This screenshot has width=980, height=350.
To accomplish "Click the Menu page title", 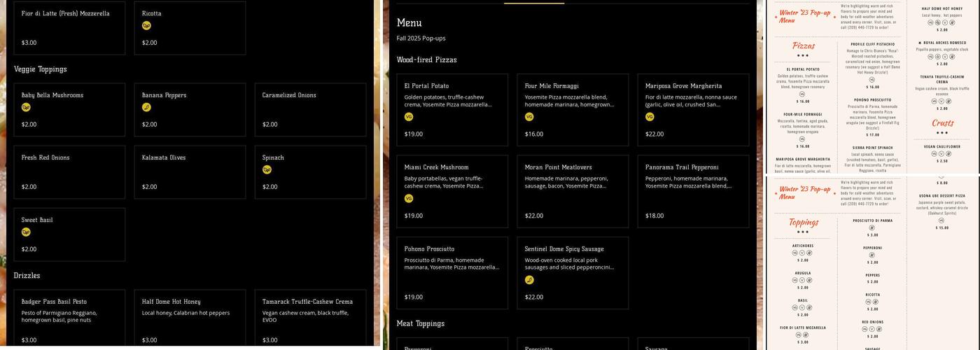I will (409, 23).
